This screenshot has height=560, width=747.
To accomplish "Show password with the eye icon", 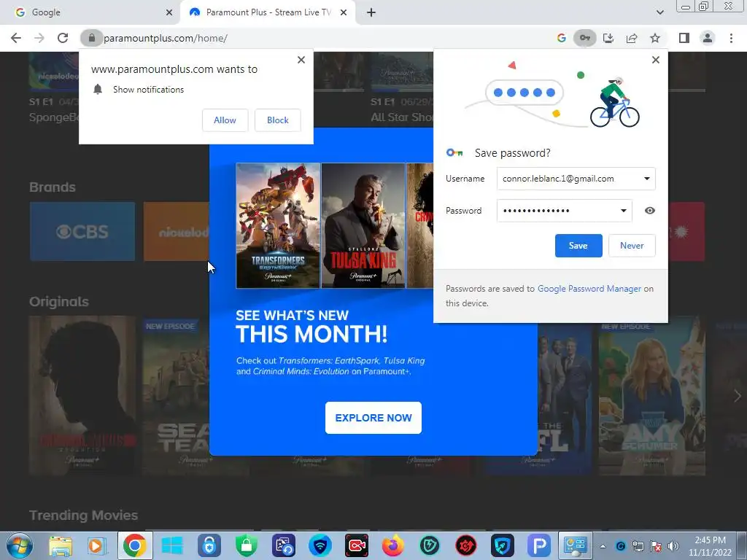I will [650, 211].
